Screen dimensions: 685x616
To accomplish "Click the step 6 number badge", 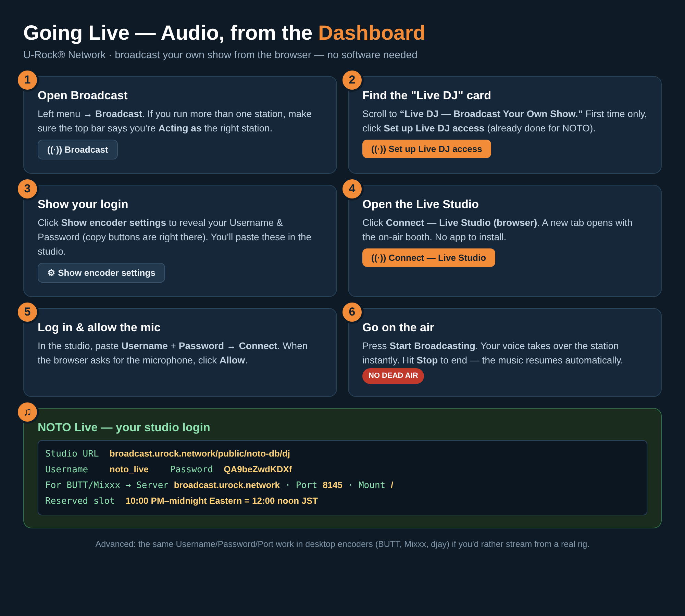I will [x=352, y=312].
